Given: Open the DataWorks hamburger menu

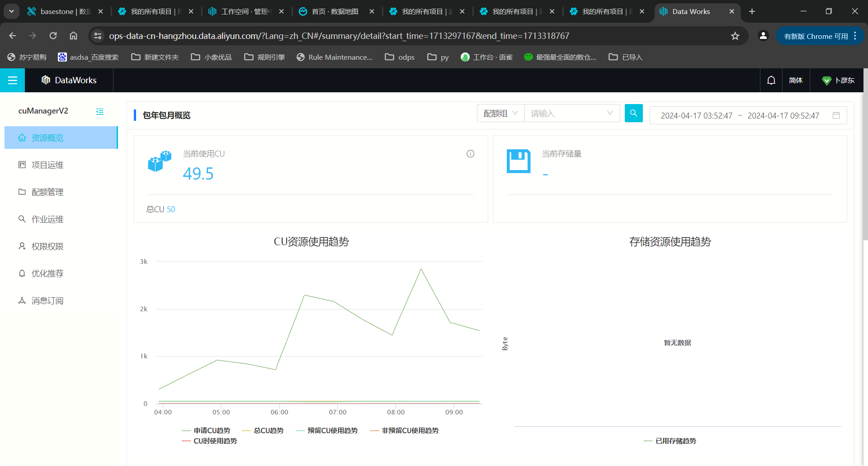Looking at the screenshot, I should point(13,80).
